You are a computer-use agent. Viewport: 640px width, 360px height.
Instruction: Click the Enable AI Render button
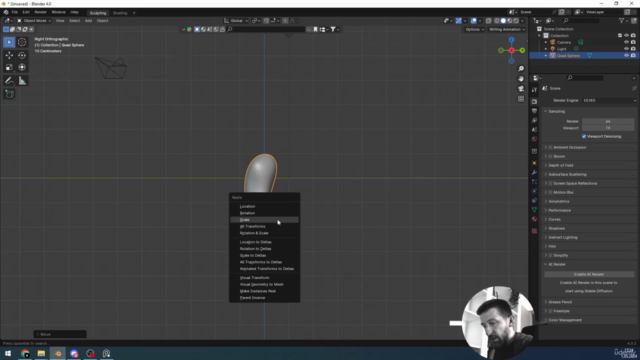(x=589, y=274)
